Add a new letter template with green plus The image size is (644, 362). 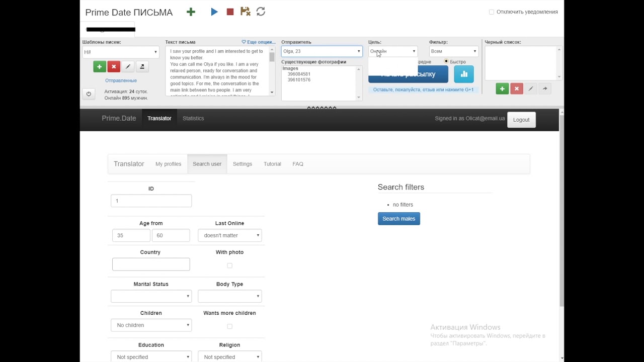click(100, 66)
